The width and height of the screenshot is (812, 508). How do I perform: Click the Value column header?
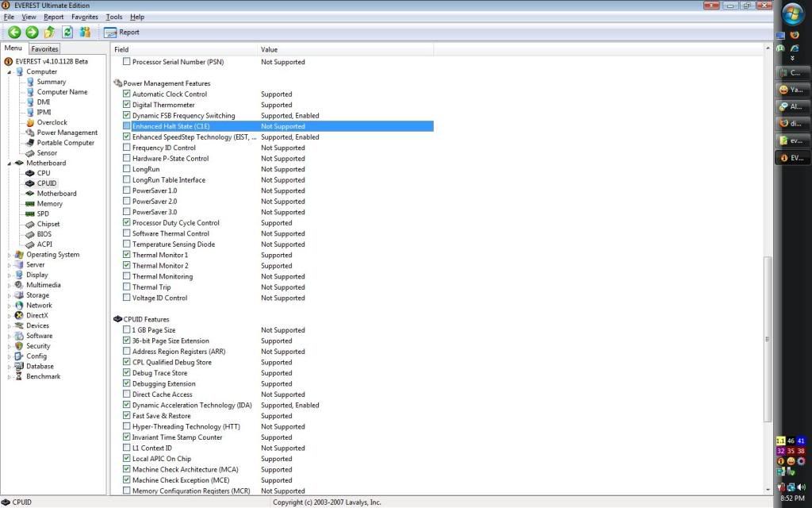(x=346, y=49)
